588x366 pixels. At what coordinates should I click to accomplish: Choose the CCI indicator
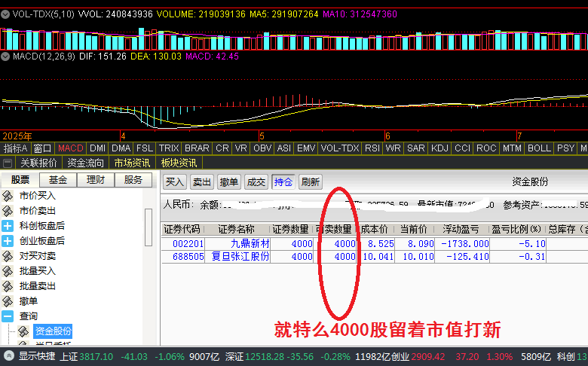pos(462,148)
